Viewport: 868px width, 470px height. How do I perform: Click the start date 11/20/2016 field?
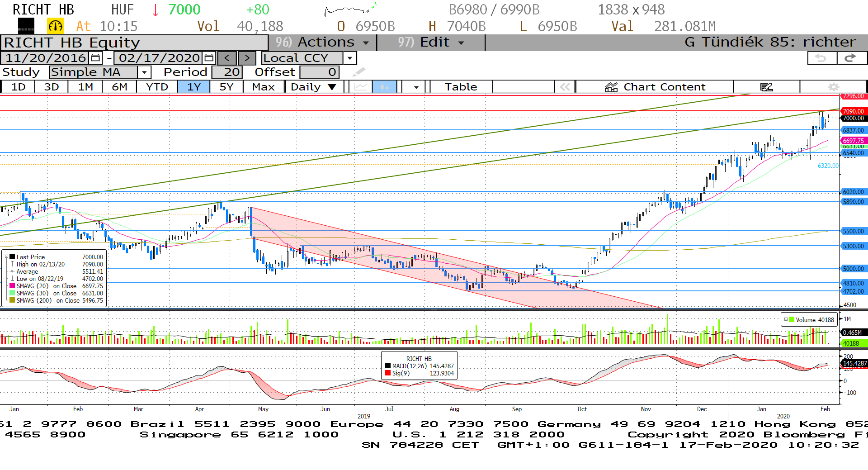(46, 58)
